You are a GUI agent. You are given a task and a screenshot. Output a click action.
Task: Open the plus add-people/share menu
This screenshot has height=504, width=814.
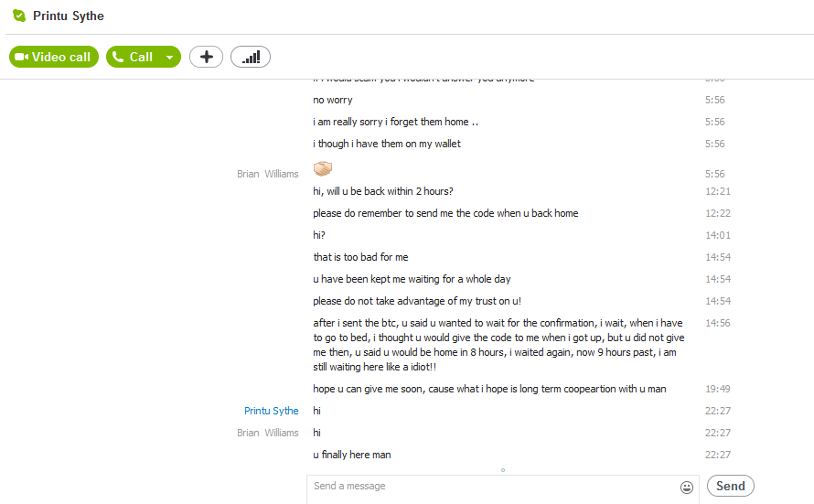pos(206,57)
